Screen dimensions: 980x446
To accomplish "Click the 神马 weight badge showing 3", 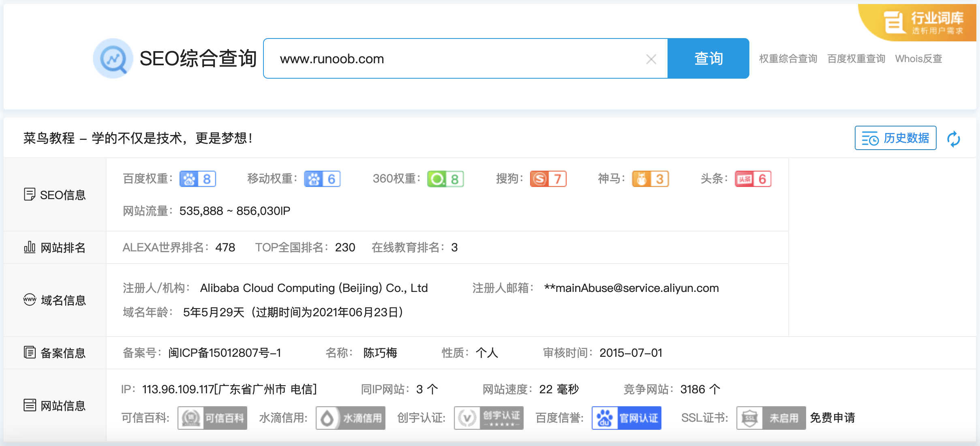I will 650,179.
